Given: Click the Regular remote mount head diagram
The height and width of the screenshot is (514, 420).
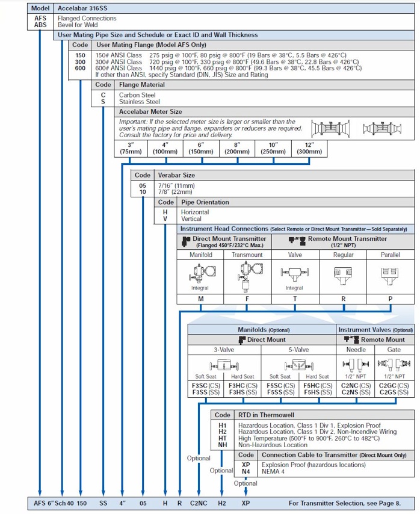Looking at the screenshot, I should 342,274.
